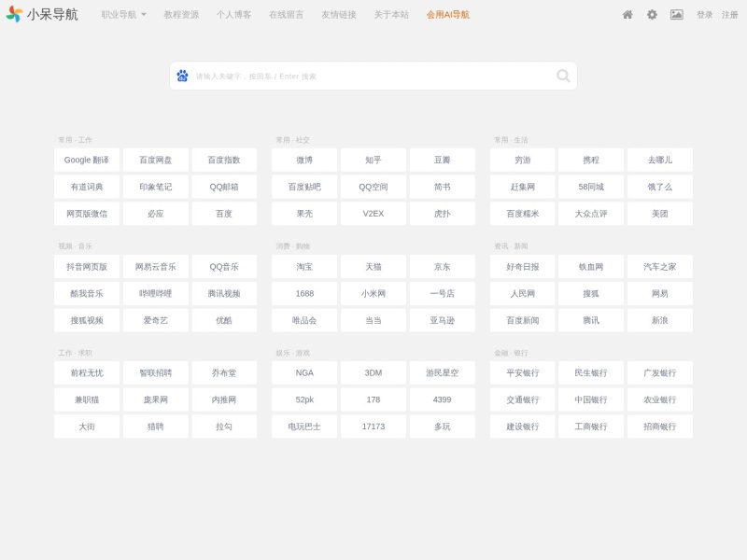This screenshot has height=560, width=747.
Task: Click the 注册 link
Action: coord(729,15)
